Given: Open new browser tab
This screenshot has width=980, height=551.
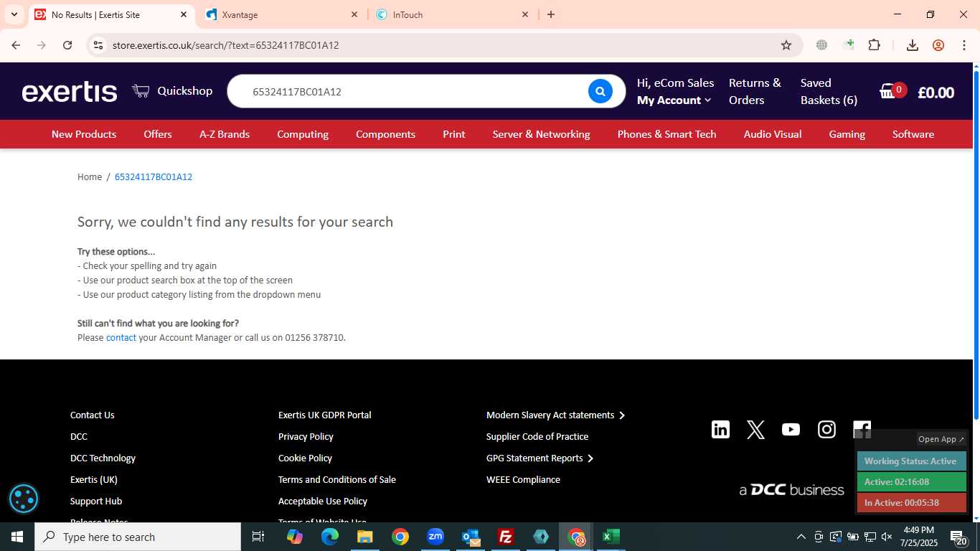Looking at the screenshot, I should (x=551, y=14).
